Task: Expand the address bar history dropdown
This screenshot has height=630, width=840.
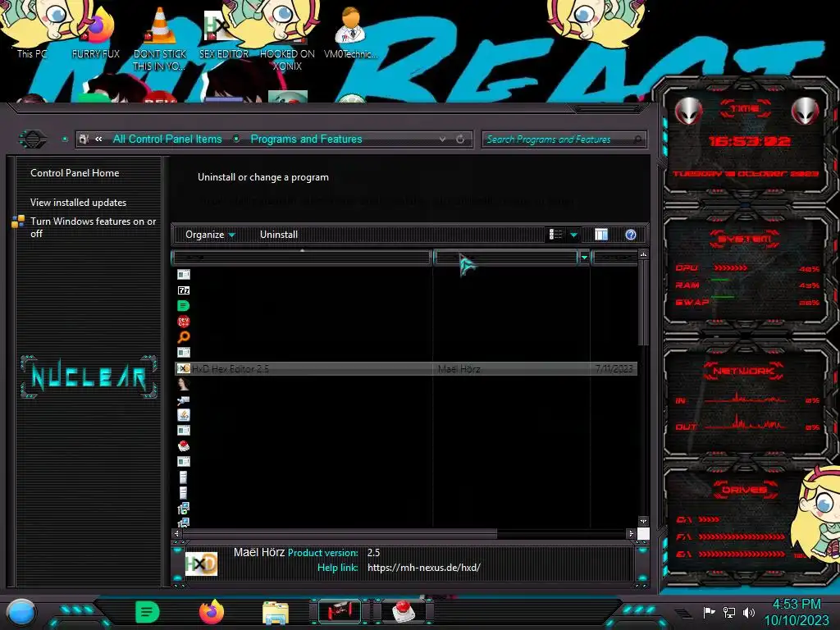Action: pyautogui.click(x=442, y=139)
